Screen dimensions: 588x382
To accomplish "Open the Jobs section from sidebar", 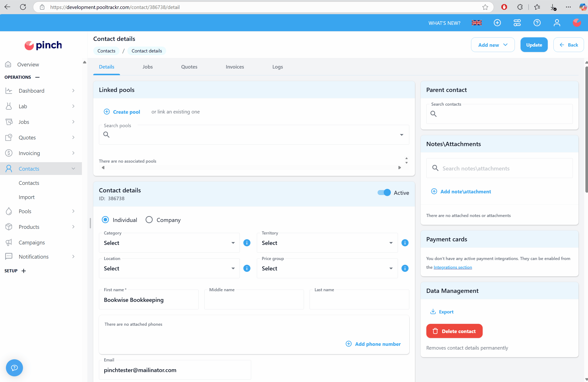I will 24,122.
